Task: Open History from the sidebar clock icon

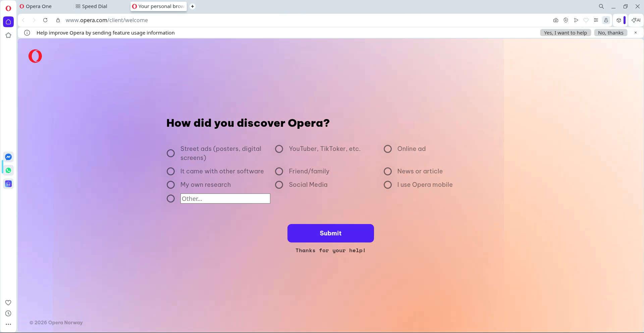Action: coord(8,314)
